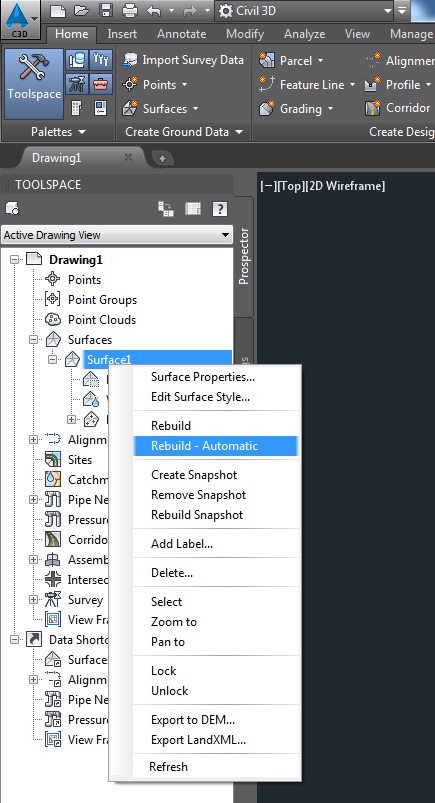
Task: Click the Undo arrow icon
Action: coord(153,10)
